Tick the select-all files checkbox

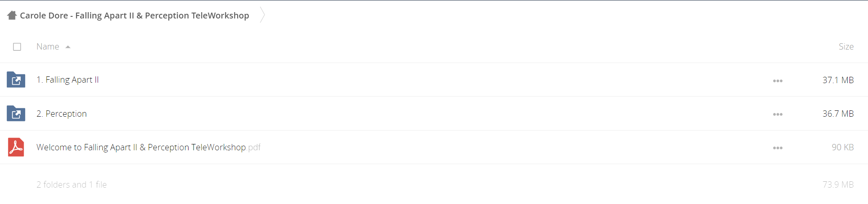[17, 47]
